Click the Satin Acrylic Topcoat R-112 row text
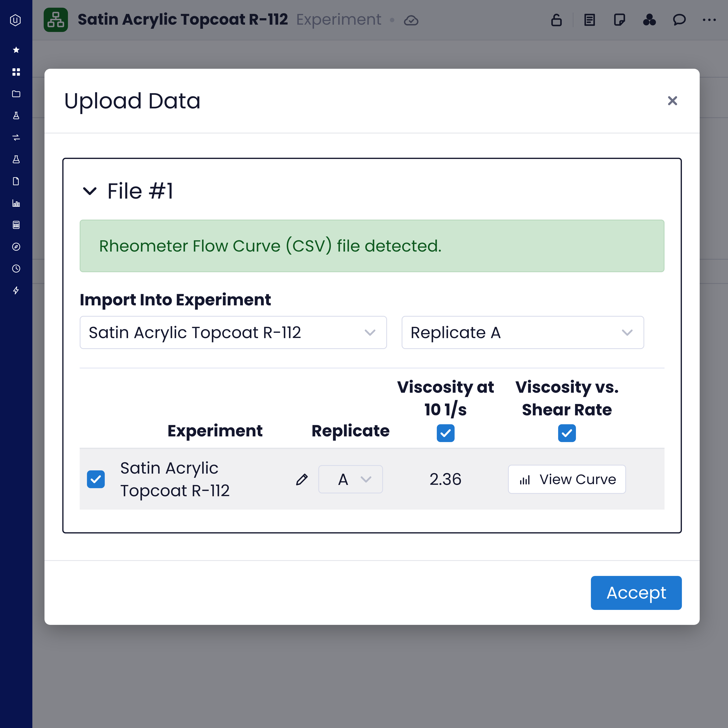Screen dimensions: 728x728 pyautogui.click(x=175, y=479)
